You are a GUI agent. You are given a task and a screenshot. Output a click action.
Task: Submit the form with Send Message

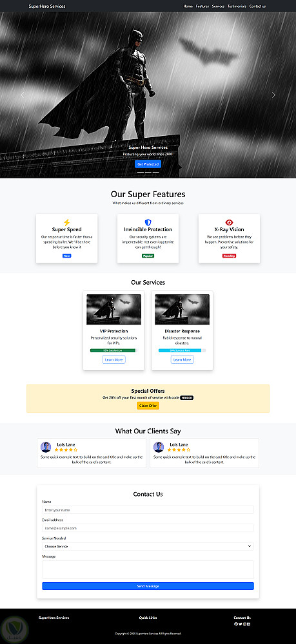[148, 585]
